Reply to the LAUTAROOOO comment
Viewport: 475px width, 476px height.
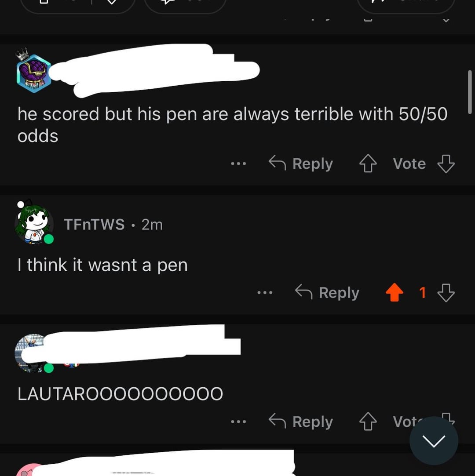tap(301, 421)
